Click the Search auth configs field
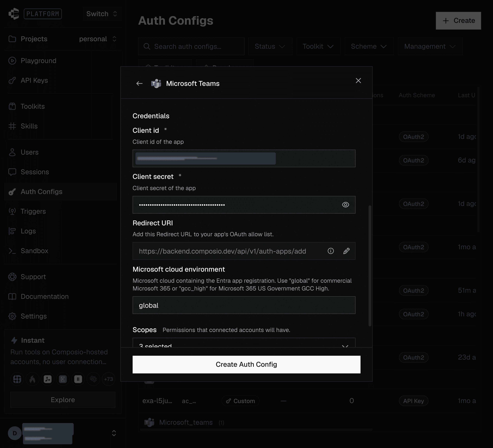Screen dimensions: 493x448 point(191,46)
